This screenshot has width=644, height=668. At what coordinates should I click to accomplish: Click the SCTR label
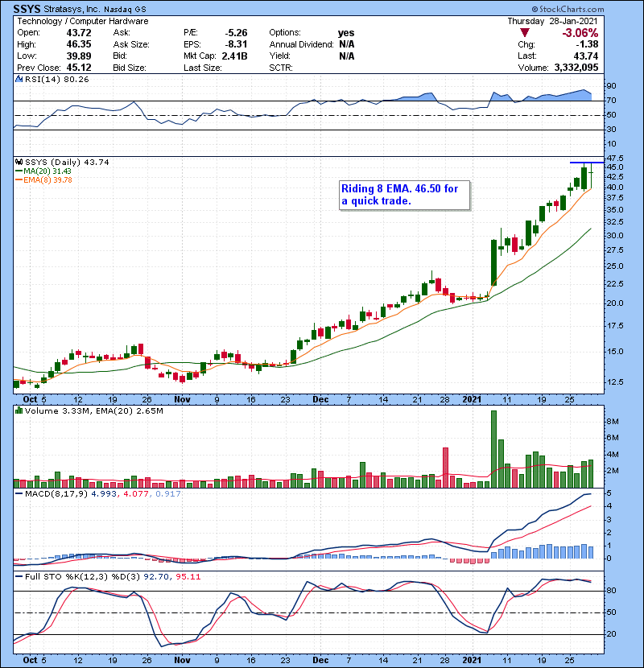pyautogui.click(x=281, y=68)
